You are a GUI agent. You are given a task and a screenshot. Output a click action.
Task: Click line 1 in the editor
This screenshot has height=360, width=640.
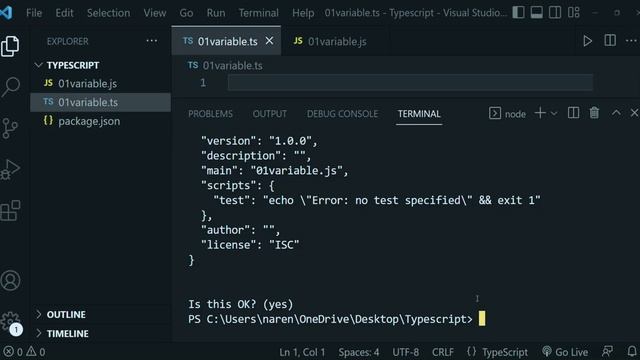(x=410, y=83)
